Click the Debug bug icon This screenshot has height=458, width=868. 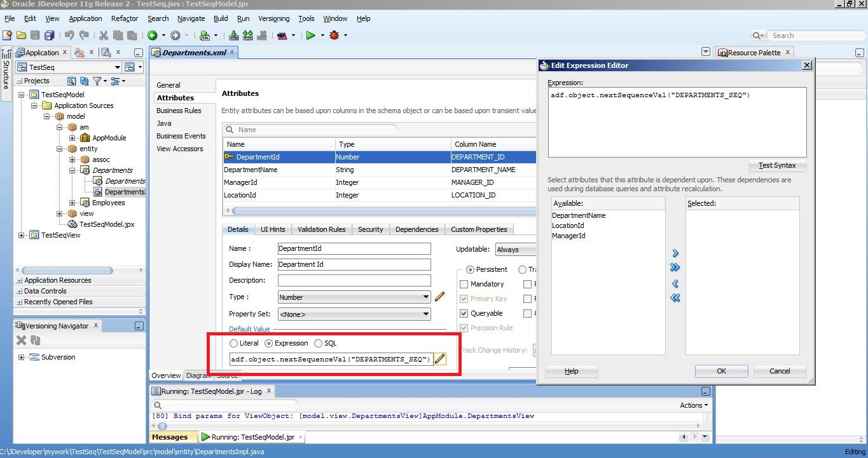(334, 36)
